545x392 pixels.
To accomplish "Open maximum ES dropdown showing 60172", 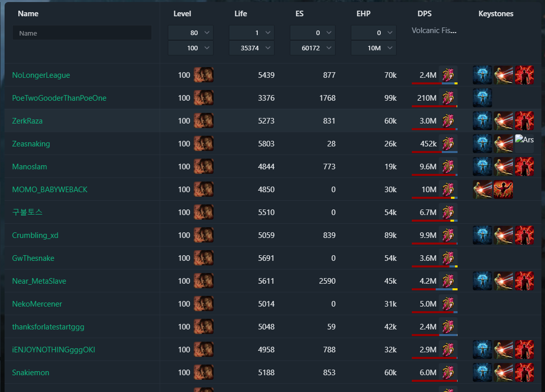I will tap(313, 48).
